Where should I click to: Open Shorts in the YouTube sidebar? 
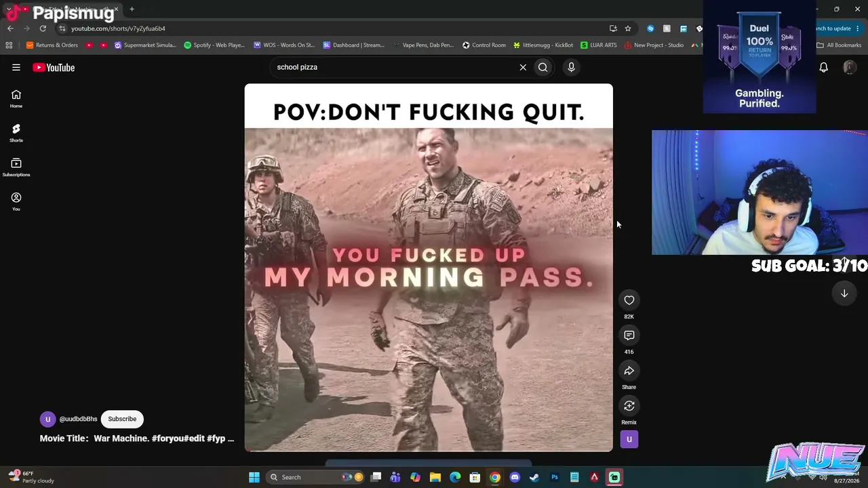[16, 133]
